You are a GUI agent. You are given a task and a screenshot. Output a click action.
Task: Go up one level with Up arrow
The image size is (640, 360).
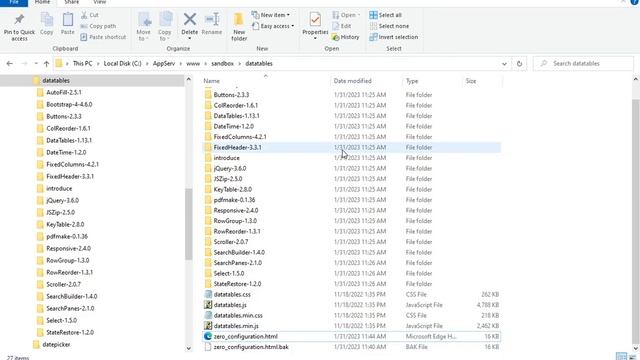click(x=46, y=64)
